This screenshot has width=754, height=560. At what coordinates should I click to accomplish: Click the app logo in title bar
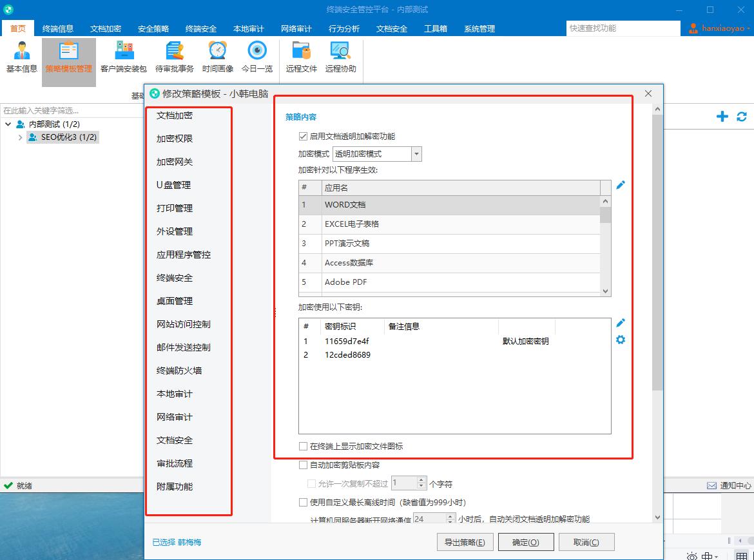point(8,9)
